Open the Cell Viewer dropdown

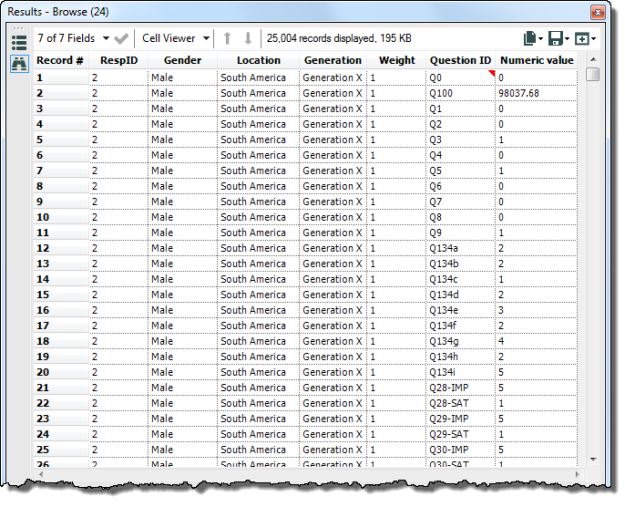click(175, 38)
